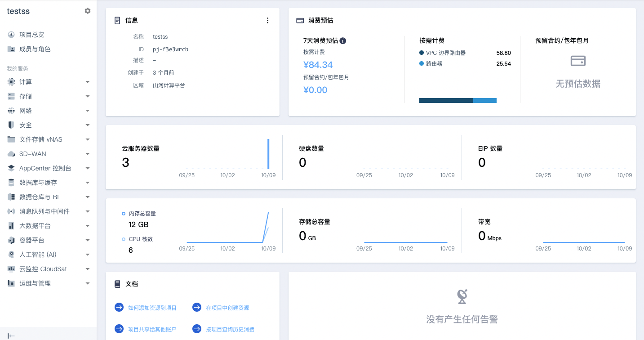Select the 云监控 CloudSat menu label
The height and width of the screenshot is (340, 644).
tap(43, 269)
